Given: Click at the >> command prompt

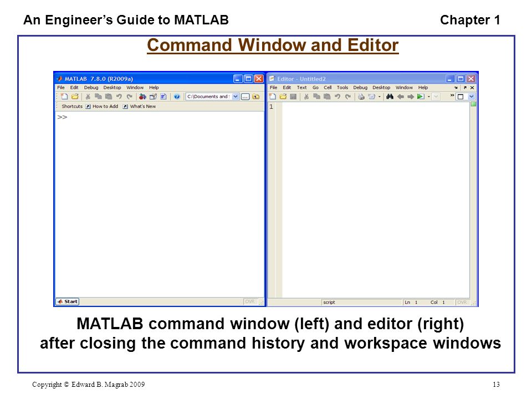Looking at the screenshot, I should pyautogui.click(x=63, y=117).
